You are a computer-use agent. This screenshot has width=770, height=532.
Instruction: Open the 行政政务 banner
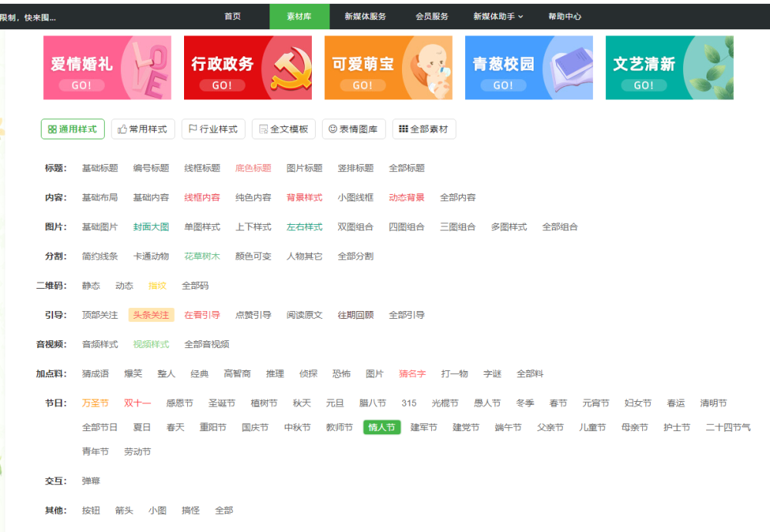247,67
